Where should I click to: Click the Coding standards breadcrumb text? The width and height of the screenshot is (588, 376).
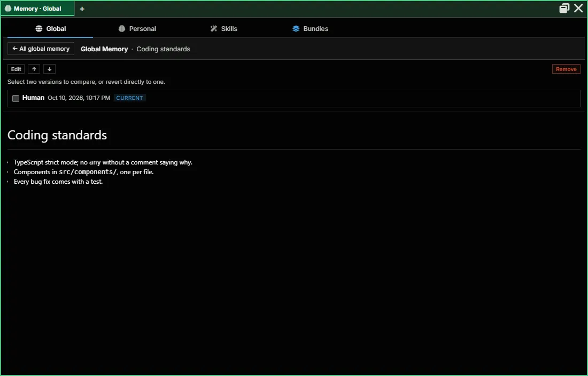point(163,49)
